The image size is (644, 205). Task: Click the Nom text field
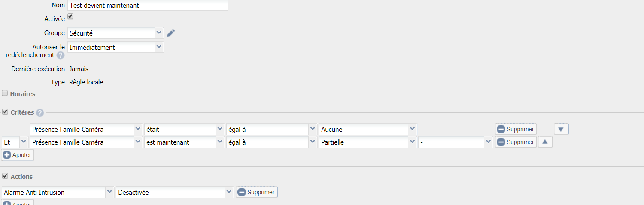pyautogui.click(x=148, y=6)
